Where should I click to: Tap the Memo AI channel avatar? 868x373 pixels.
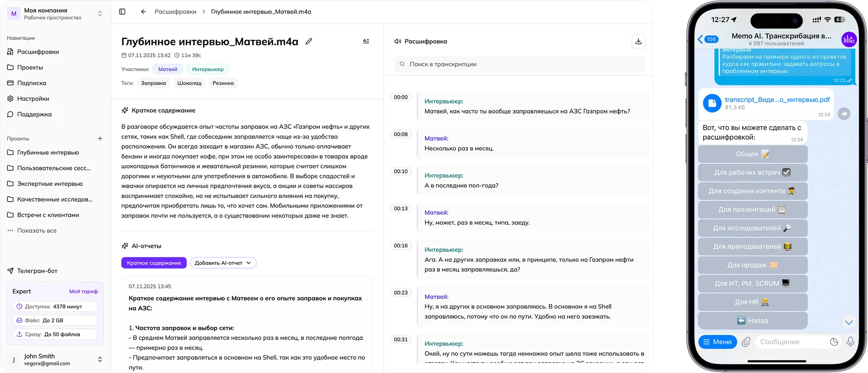[x=849, y=39]
